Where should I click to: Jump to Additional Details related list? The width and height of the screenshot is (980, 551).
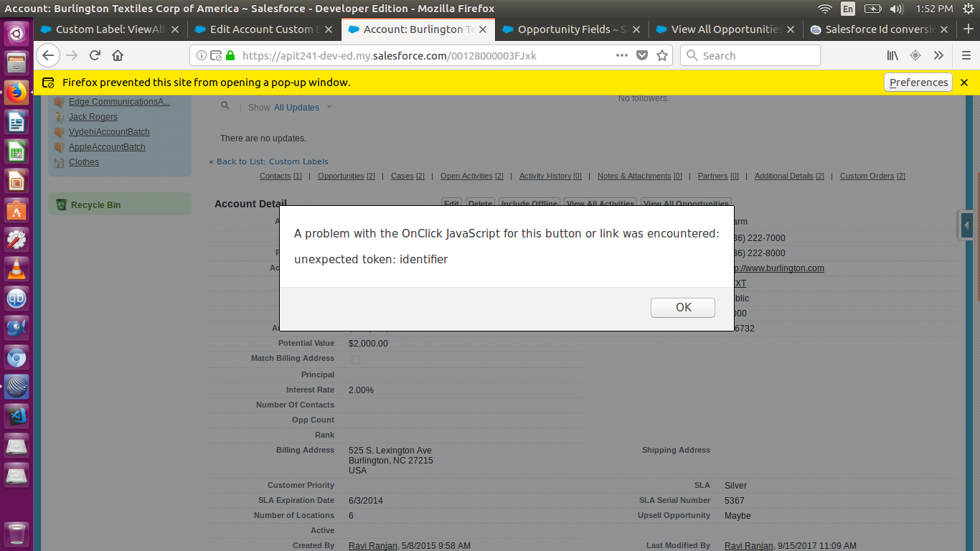tap(789, 176)
